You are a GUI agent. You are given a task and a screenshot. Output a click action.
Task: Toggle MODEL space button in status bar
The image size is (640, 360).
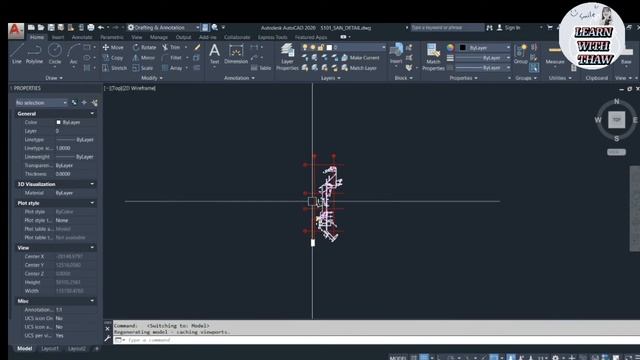click(x=398, y=357)
